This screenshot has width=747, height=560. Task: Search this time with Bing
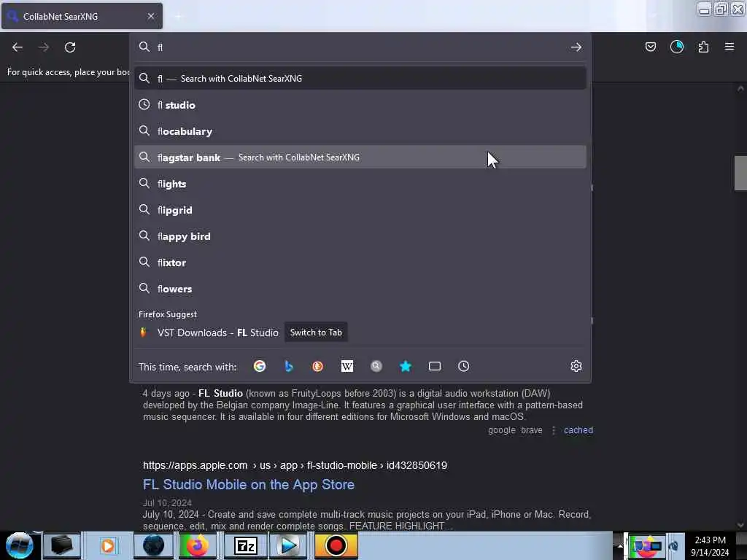(x=289, y=366)
